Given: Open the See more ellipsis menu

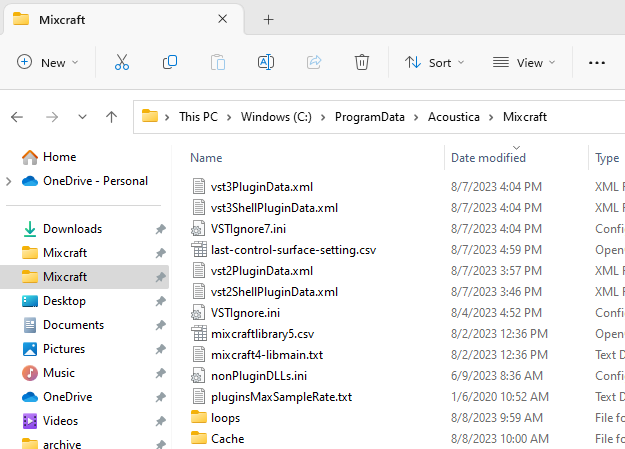Looking at the screenshot, I should 597,63.
